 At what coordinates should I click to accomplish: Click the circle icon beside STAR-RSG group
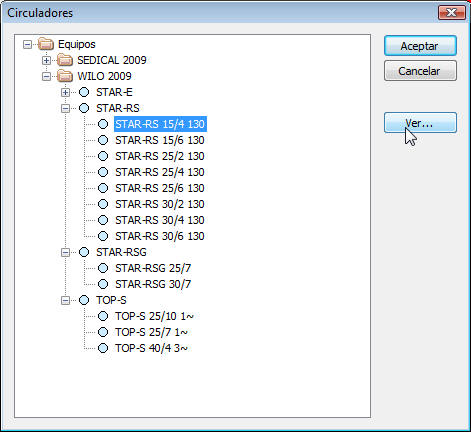(x=84, y=252)
